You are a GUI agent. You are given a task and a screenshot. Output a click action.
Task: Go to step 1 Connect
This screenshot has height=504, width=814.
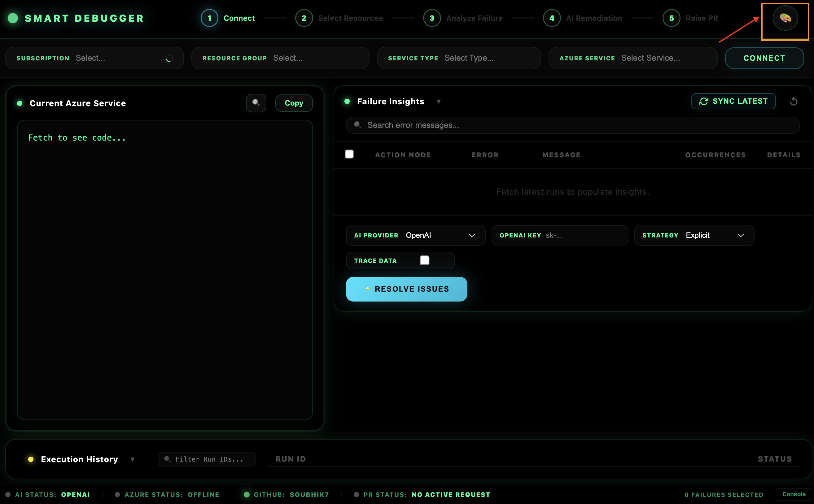click(x=228, y=18)
